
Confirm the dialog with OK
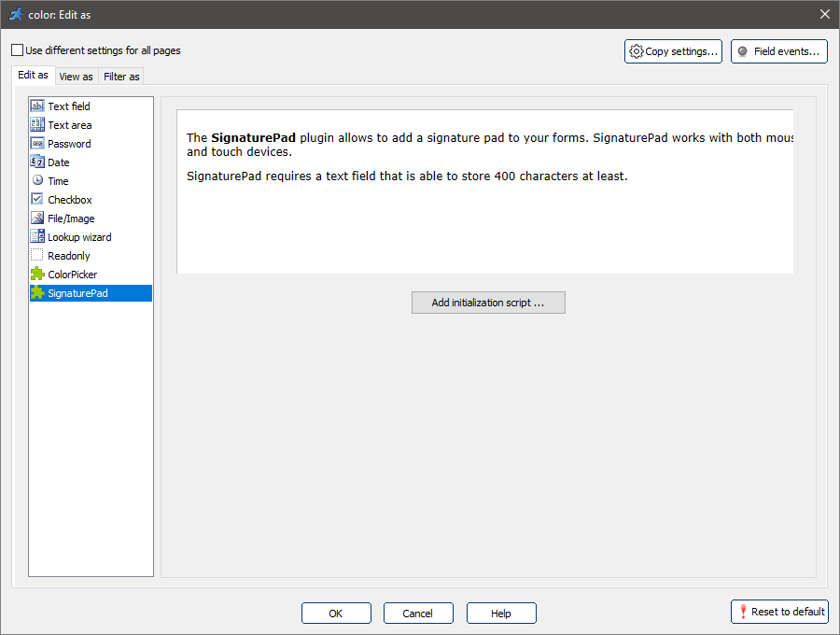click(x=336, y=614)
